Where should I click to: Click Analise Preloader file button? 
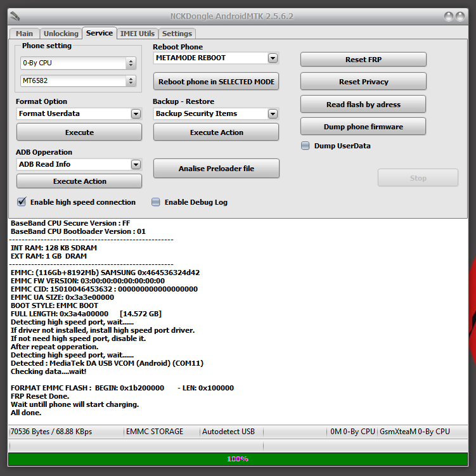[216, 169]
